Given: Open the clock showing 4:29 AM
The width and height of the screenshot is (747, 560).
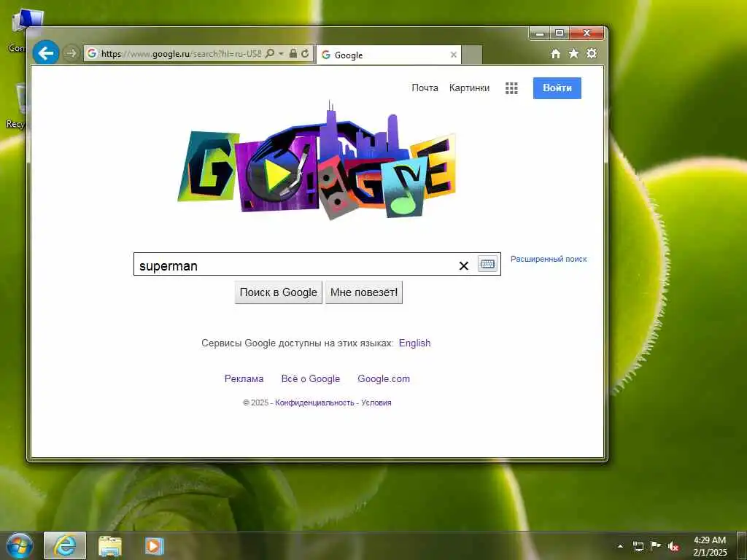Looking at the screenshot, I should click(x=710, y=546).
